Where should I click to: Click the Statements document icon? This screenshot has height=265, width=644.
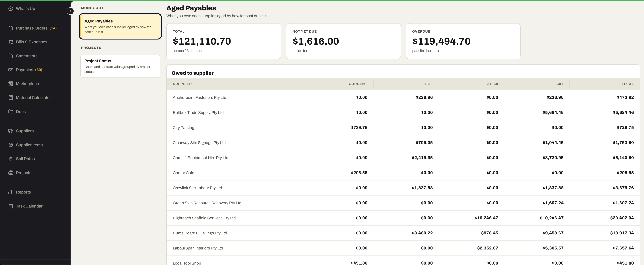tap(11, 56)
